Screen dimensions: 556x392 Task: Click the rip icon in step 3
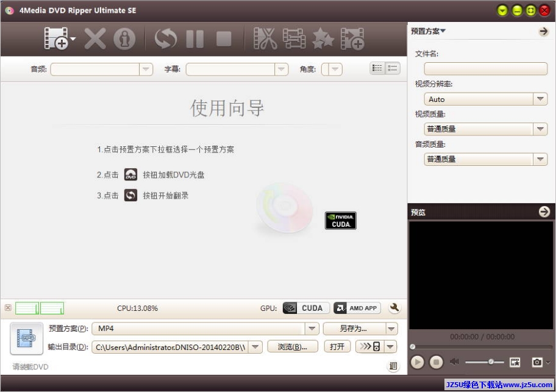coord(130,195)
